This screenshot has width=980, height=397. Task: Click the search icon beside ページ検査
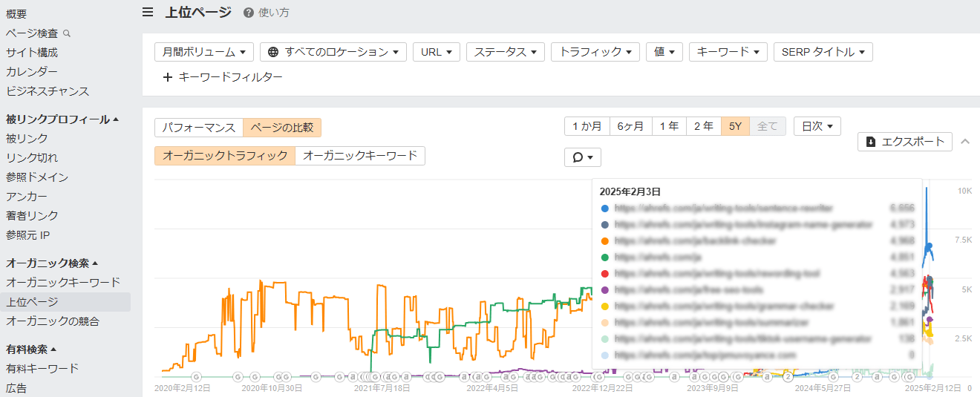[68, 33]
